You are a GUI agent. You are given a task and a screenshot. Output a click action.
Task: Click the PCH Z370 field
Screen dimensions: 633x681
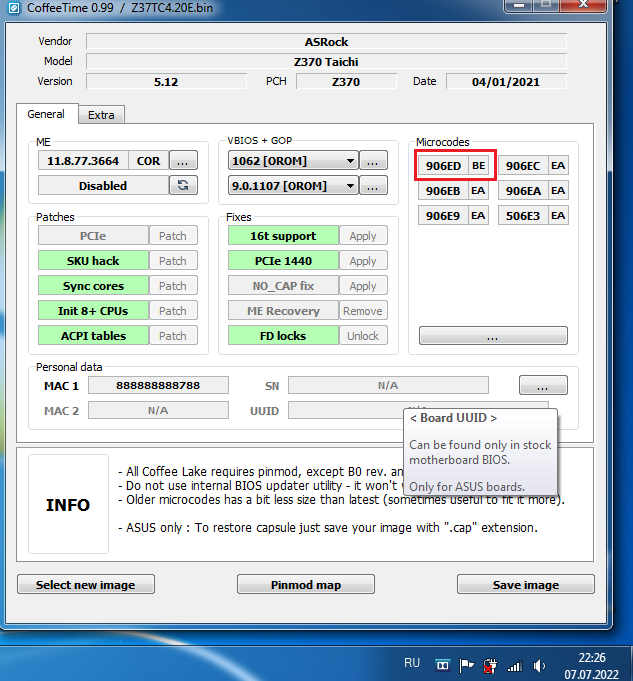click(x=346, y=82)
